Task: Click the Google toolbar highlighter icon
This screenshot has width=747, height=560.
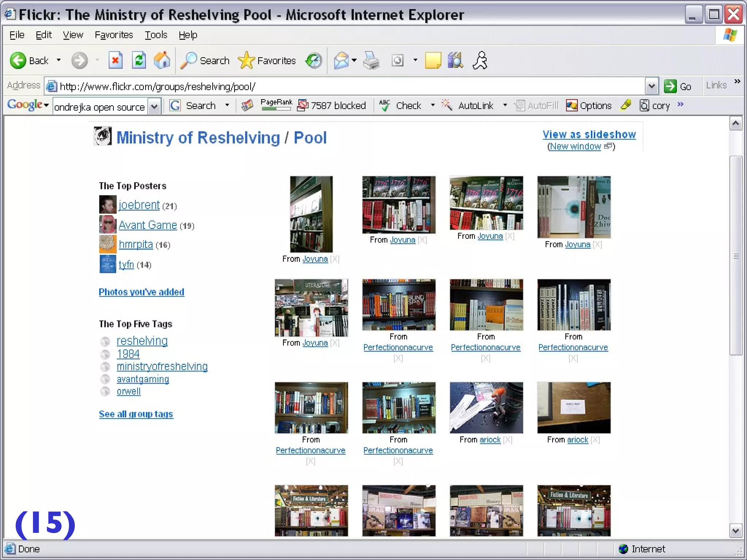Action: [x=626, y=105]
